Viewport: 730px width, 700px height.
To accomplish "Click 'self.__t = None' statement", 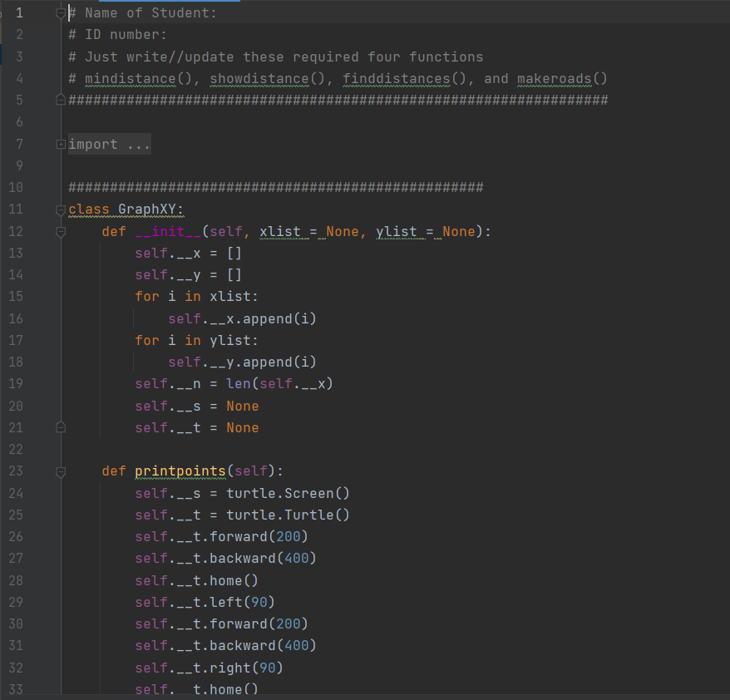I will click(196, 427).
